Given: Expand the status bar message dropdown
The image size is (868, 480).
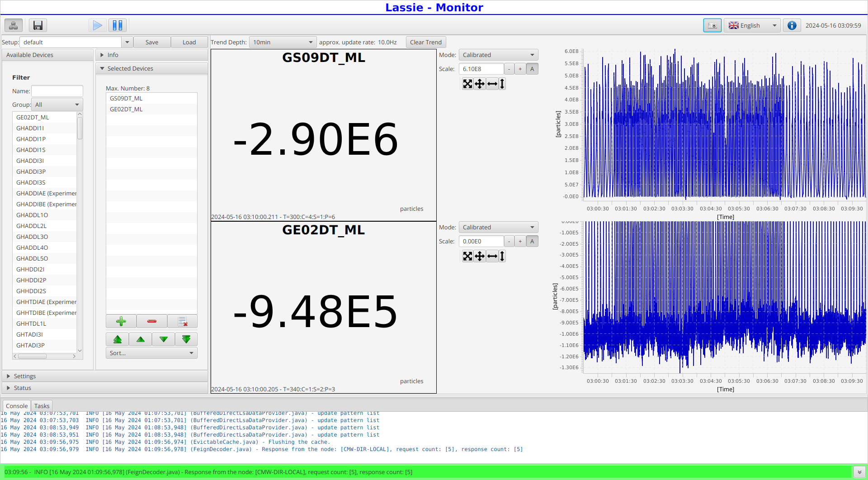Looking at the screenshot, I should pyautogui.click(x=859, y=472).
